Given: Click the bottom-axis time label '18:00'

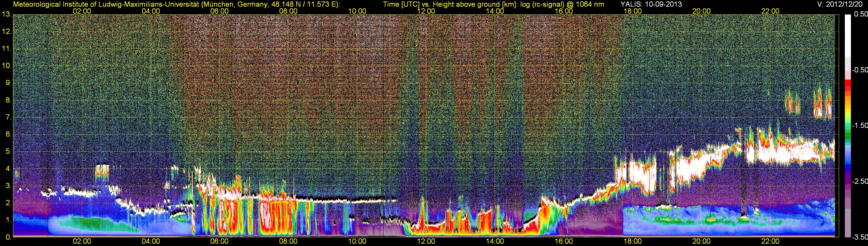Looking at the screenshot, I should click(x=632, y=242).
